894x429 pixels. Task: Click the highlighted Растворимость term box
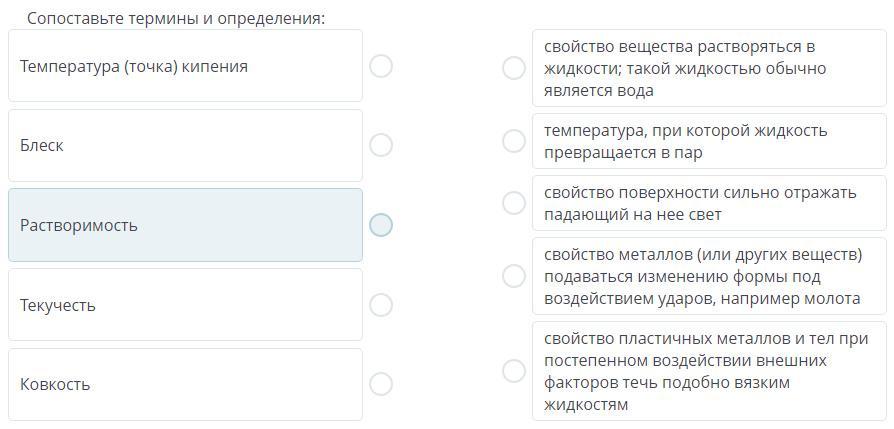coord(185,225)
